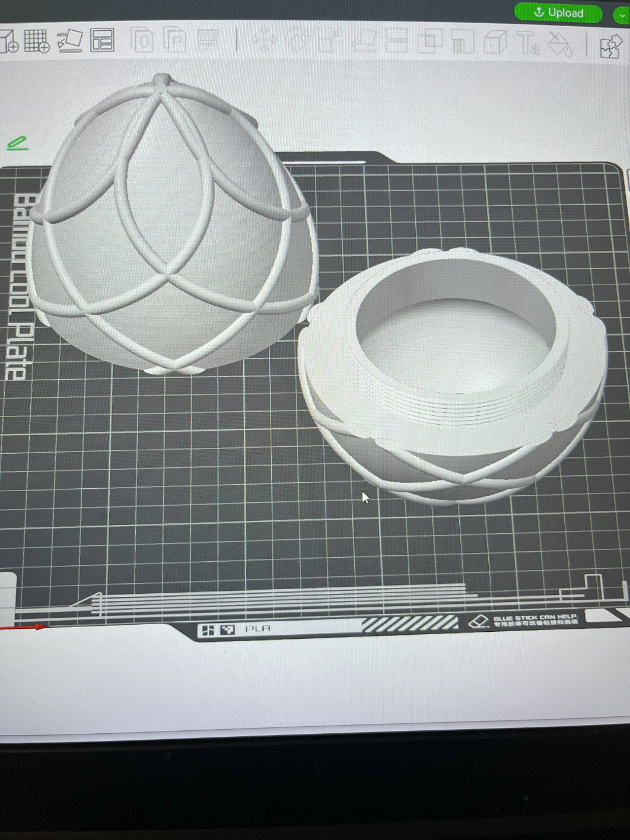Click the Add model cube icon
The image size is (630, 840).
click(x=8, y=41)
